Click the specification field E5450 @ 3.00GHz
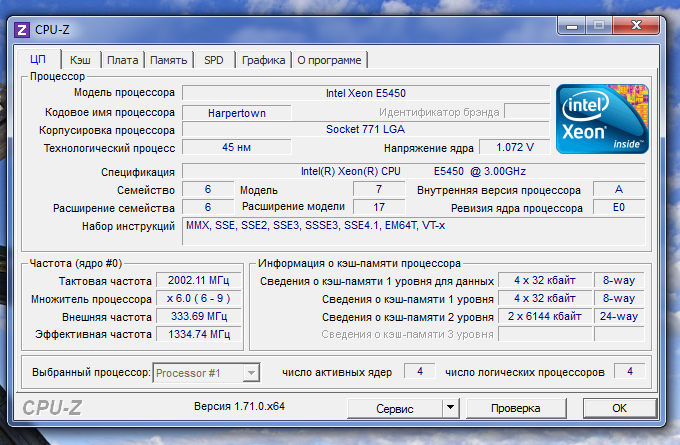This screenshot has width=680, height=445. point(414,171)
